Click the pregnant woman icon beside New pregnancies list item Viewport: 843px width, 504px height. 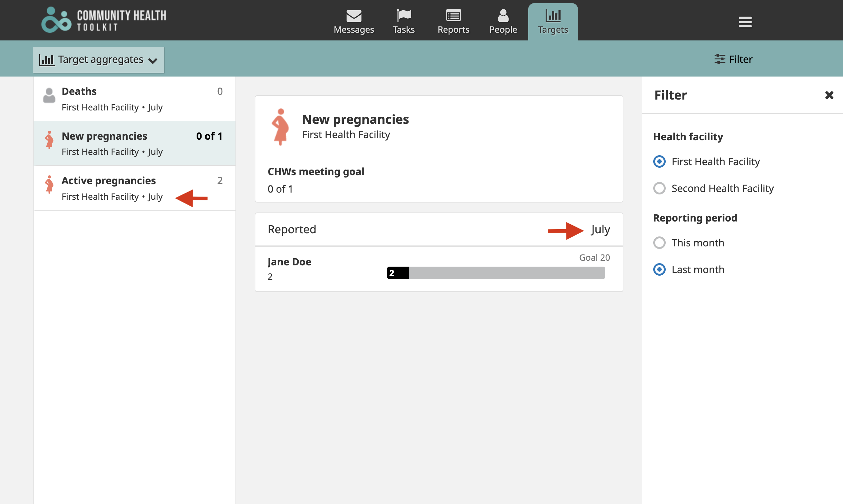(x=49, y=140)
